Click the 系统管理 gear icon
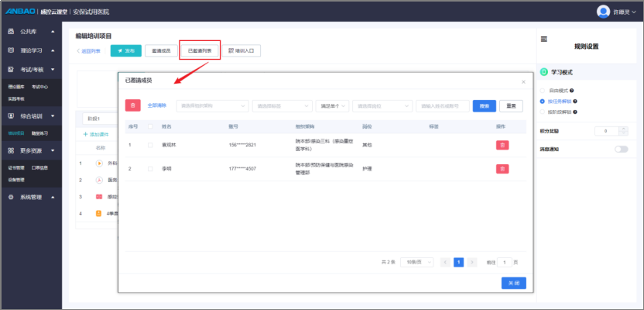The height and width of the screenshot is (310, 644). coord(11,198)
